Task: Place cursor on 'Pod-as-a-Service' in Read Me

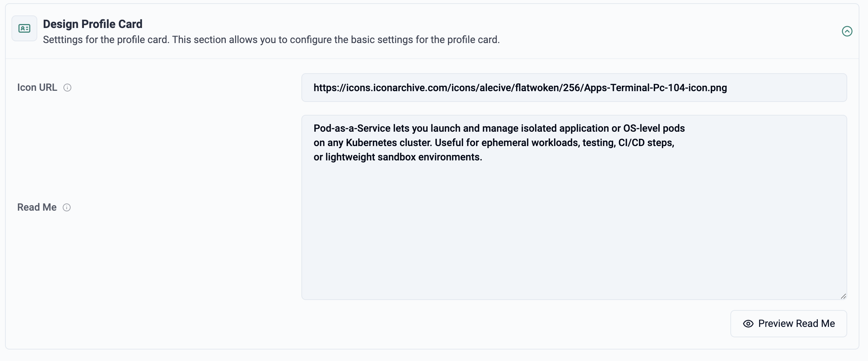Action: click(352, 128)
